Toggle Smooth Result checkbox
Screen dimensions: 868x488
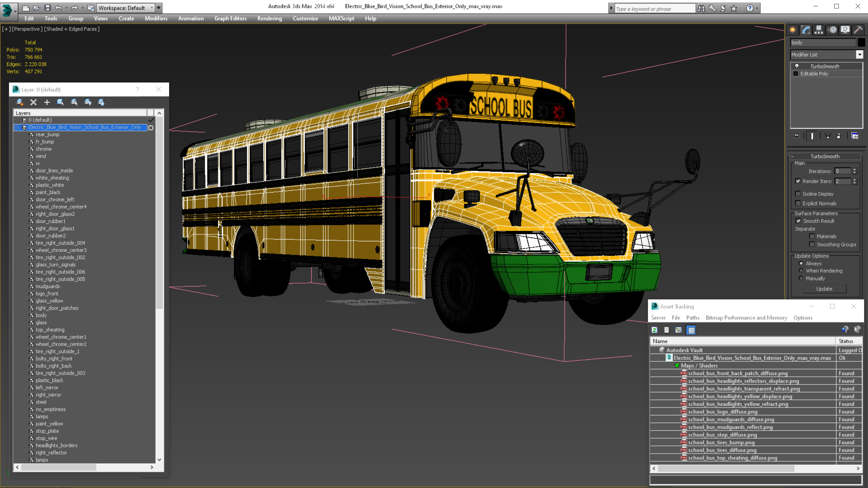pyautogui.click(x=798, y=221)
